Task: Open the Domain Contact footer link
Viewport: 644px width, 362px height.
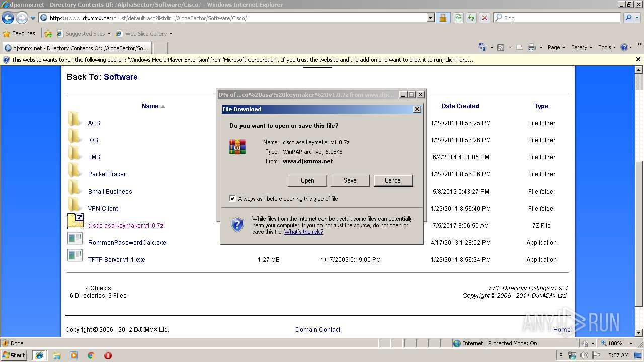Action: point(317,330)
